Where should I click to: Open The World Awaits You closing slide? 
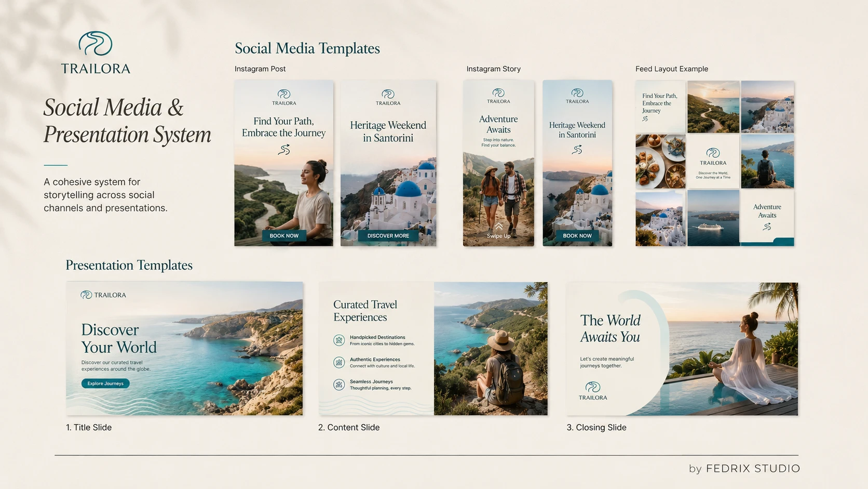[682, 349]
